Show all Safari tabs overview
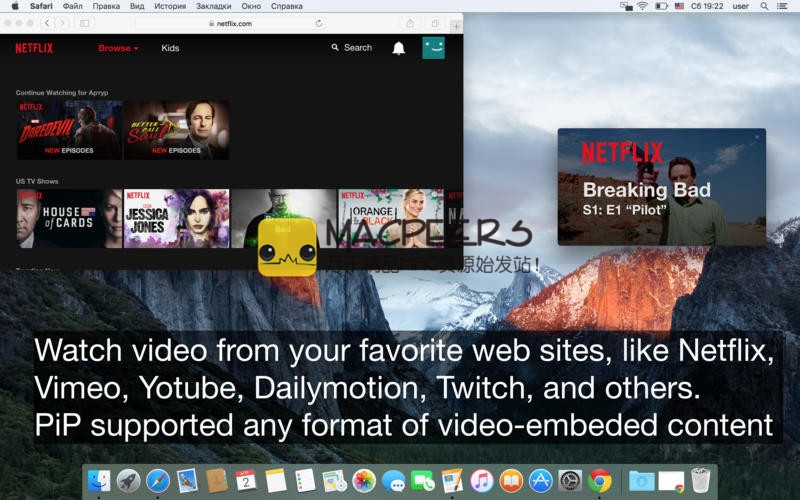The width and height of the screenshot is (800, 500). tap(435, 23)
